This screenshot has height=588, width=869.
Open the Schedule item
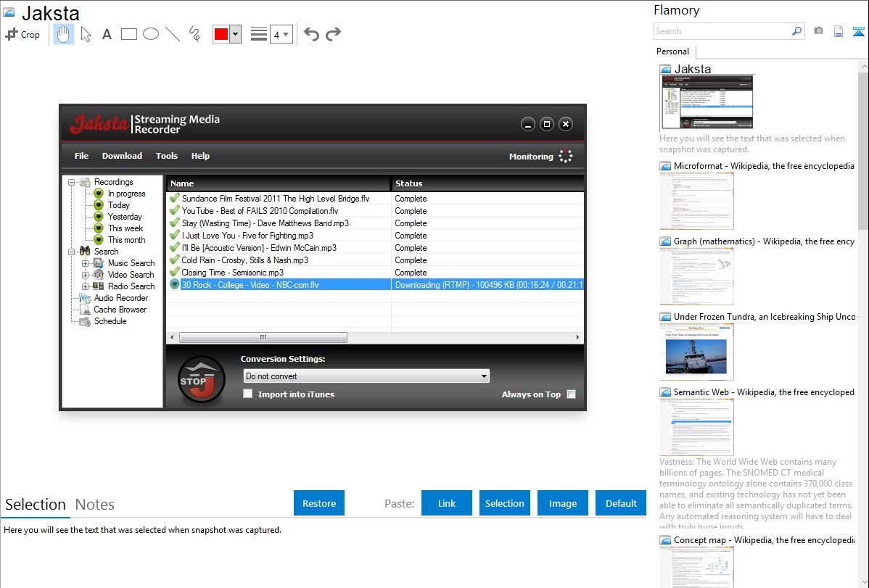110,321
